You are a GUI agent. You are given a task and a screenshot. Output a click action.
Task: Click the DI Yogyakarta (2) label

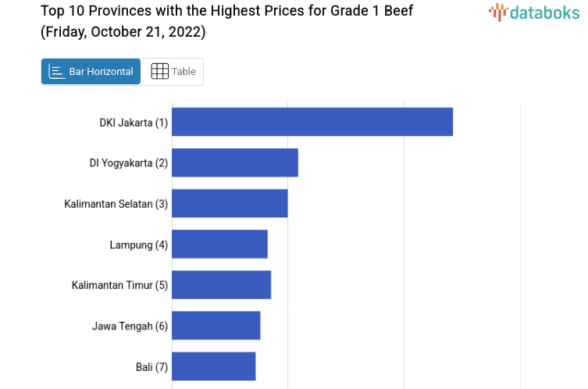129,163
